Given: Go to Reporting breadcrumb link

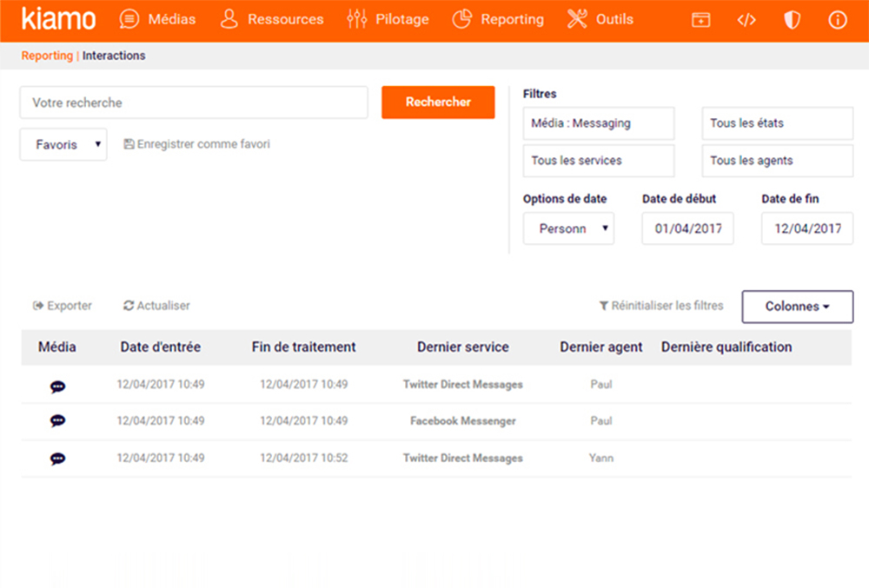Looking at the screenshot, I should (47, 56).
